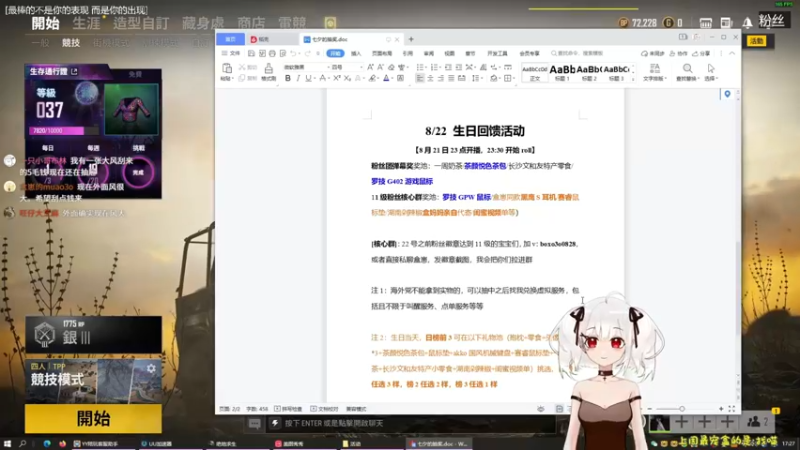Click the redo arrow icon
This screenshot has width=800, height=450.
coord(307,54)
